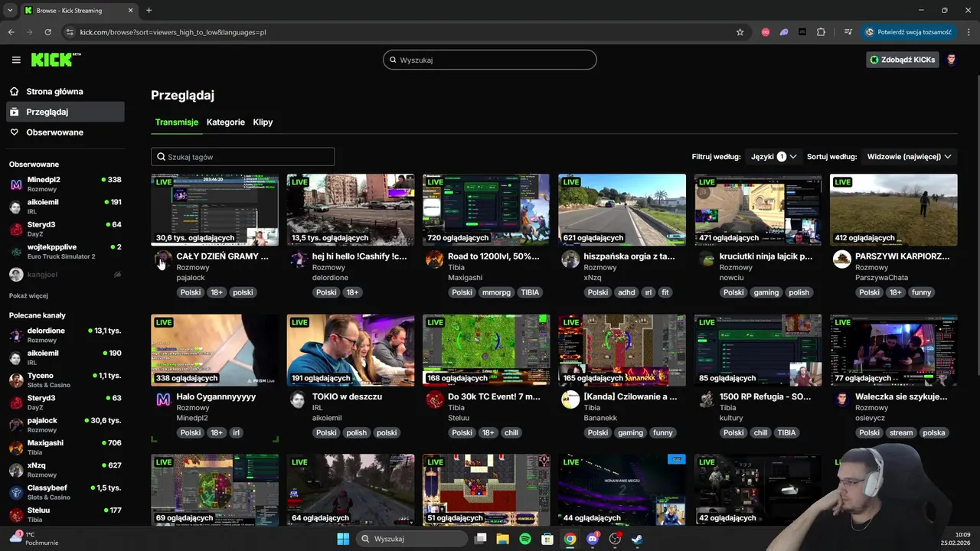This screenshot has width=980, height=551.
Task: Open the TOKIO w deszczu stream thumbnail
Action: point(351,350)
